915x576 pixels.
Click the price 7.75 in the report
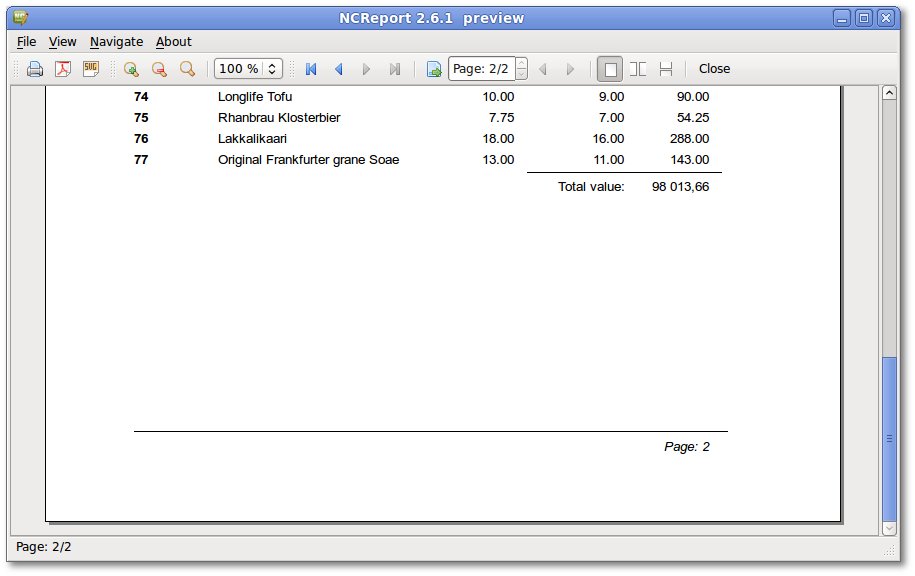click(502, 118)
